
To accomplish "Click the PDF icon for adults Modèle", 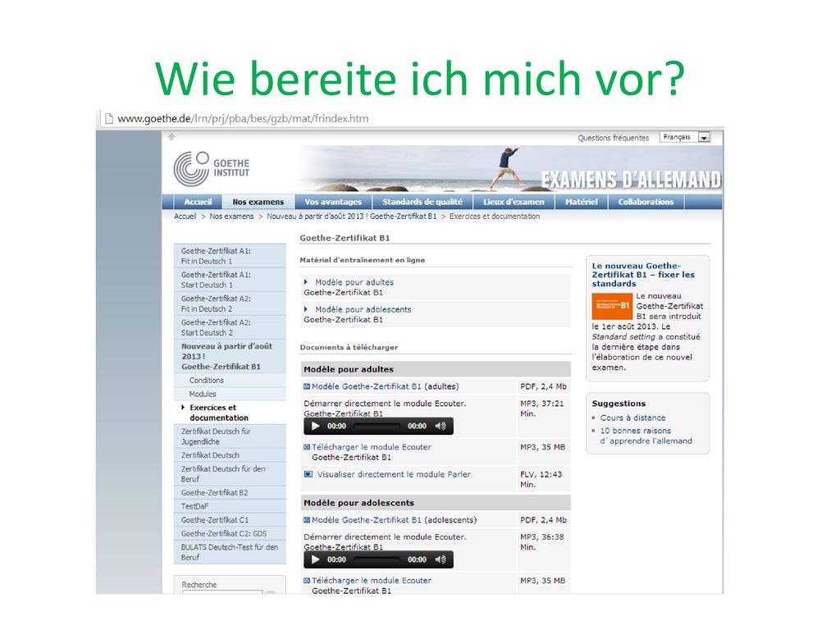I will [307, 386].
